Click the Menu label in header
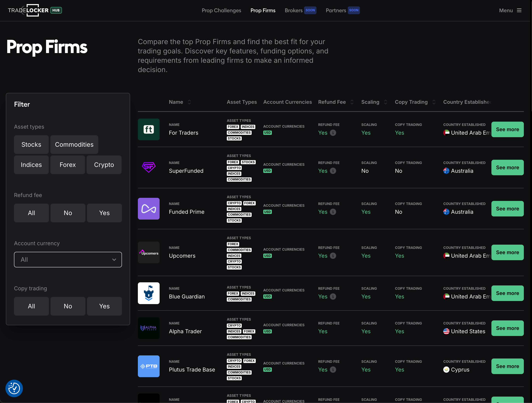 [x=506, y=10]
